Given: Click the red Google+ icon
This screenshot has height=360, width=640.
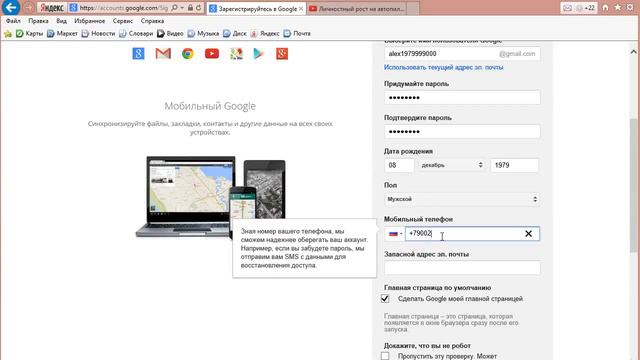Looking at the screenshot, I should (282, 53).
